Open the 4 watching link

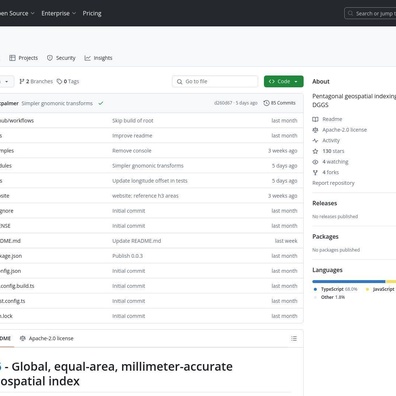pos(335,162)
